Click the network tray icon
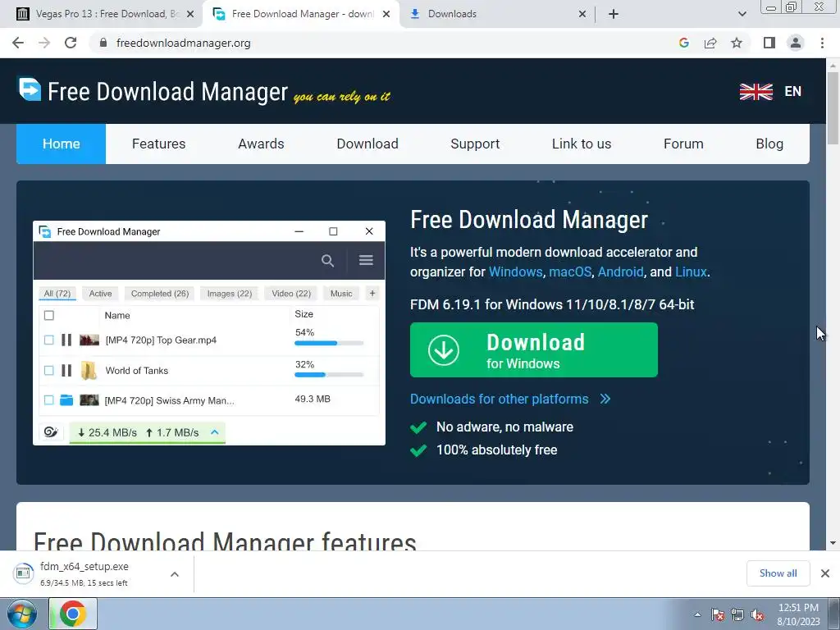This screenshot has height=630, width=840. [x=737, y=614]
